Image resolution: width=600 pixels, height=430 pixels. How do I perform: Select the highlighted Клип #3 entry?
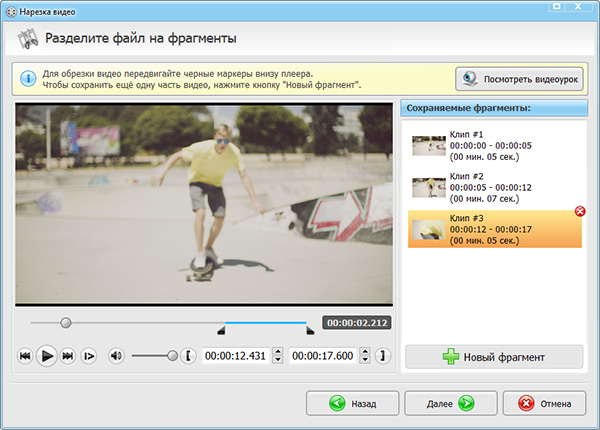click(x=495, y=229)
